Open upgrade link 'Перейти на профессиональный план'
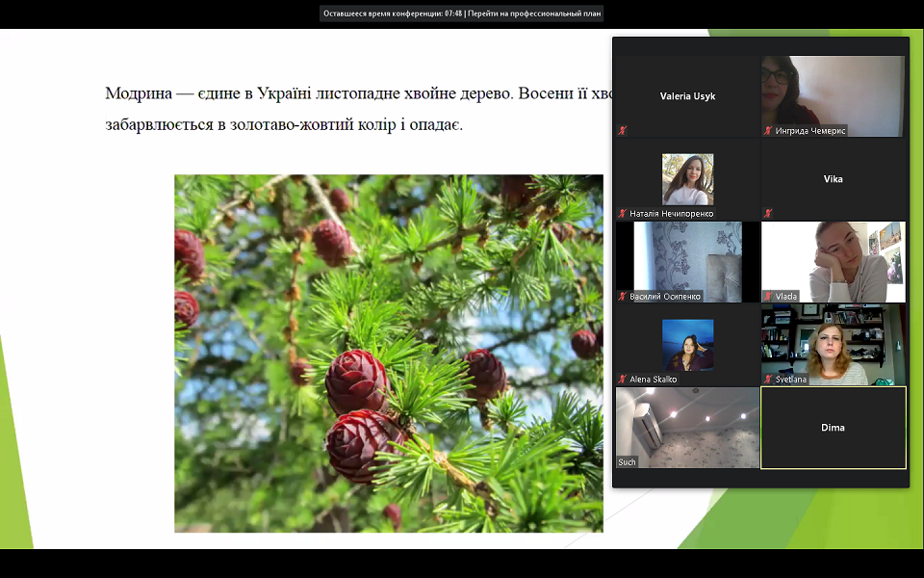 pyautogui.click(x=534, y=13)
